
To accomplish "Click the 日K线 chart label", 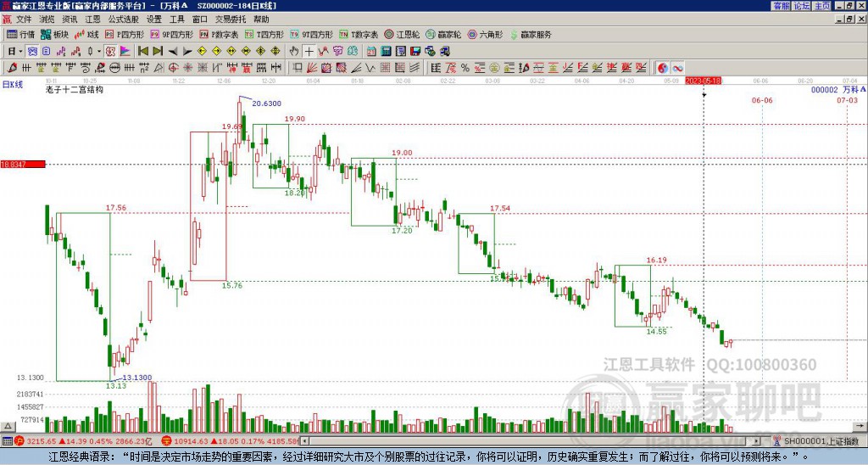I will (13, 85).
